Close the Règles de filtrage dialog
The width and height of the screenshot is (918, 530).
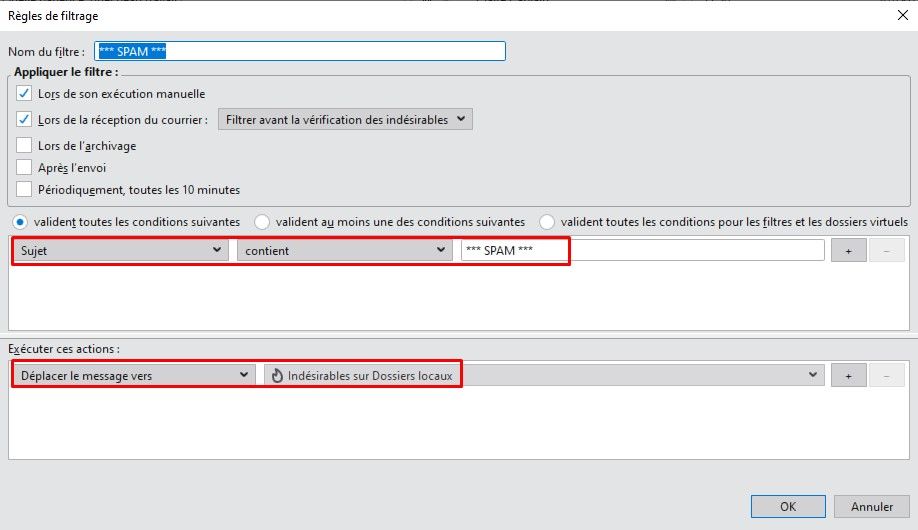(x=902, y=15)
